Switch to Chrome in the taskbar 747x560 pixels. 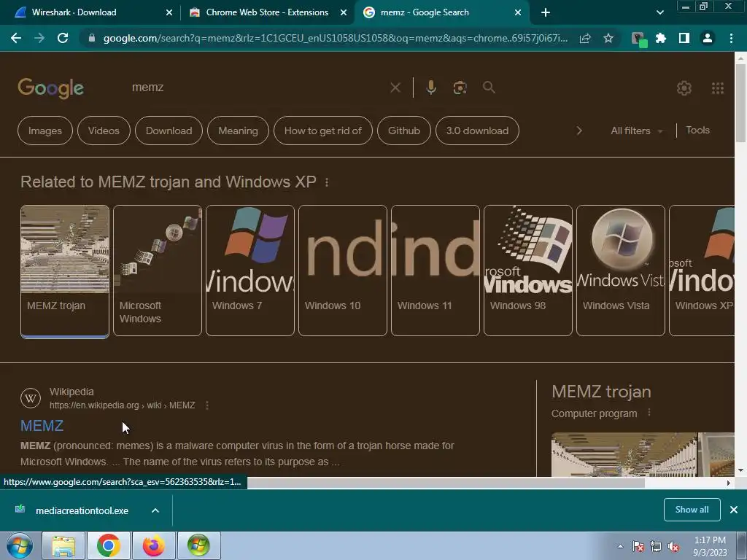click(109, 545)
